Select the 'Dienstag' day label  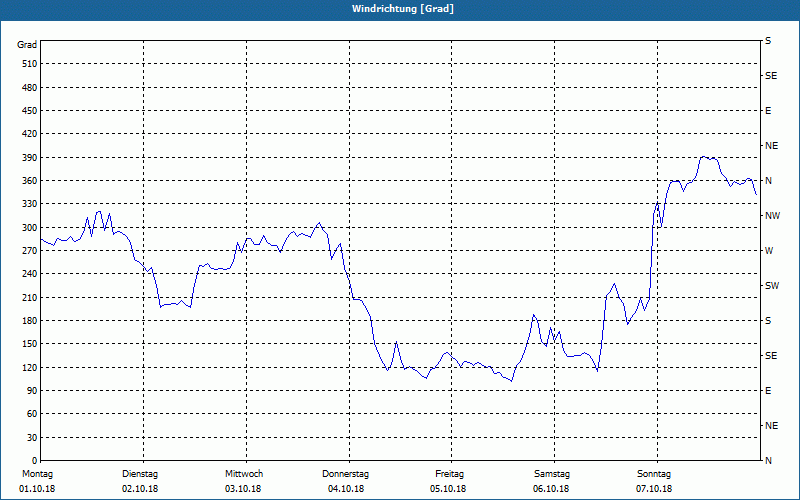tap(140, 474)
